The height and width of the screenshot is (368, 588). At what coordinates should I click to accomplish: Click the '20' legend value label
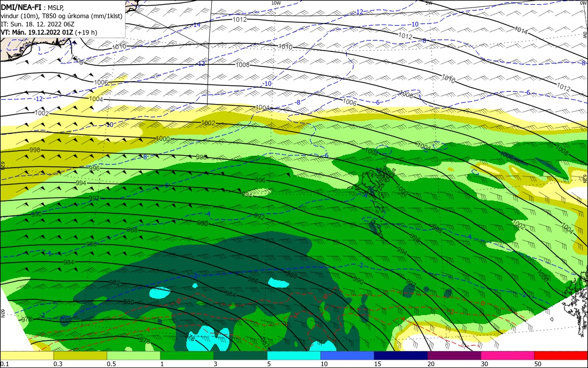coord(431,364)
